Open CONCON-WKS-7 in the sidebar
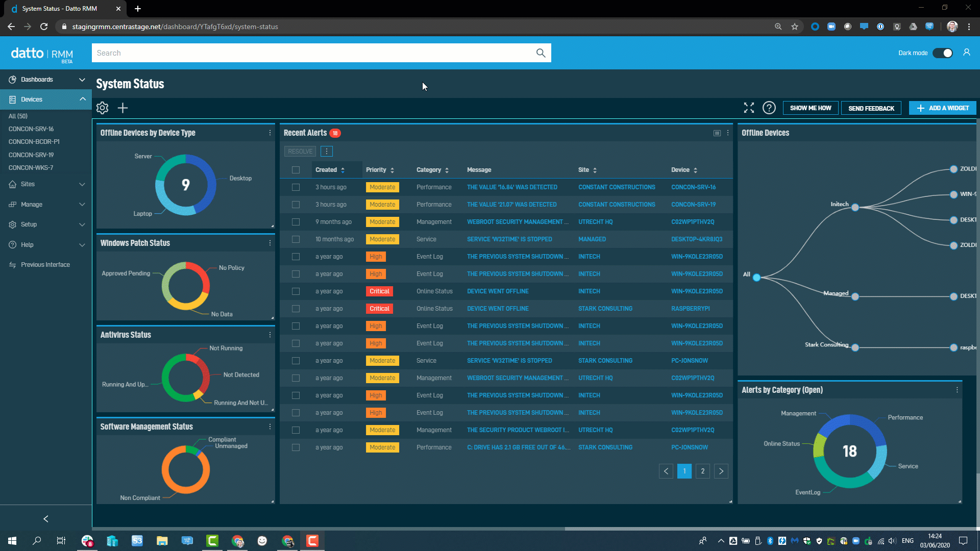980x551 pixels. tap(31, 168)
